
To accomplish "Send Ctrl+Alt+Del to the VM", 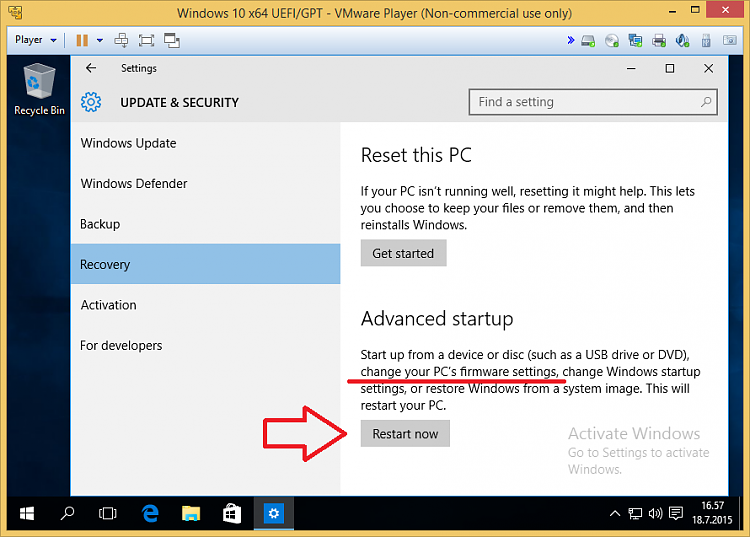I will [x=121, y=40].
